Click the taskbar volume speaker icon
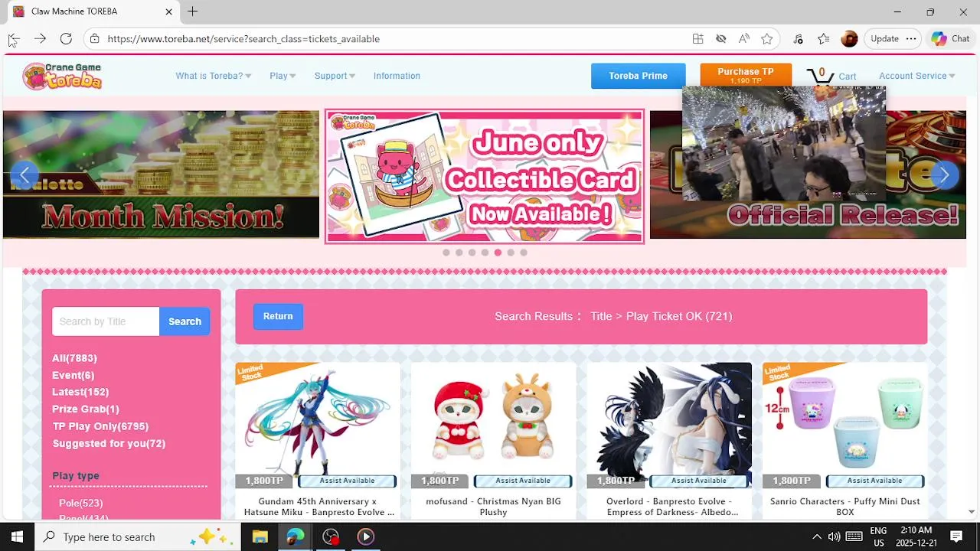Screen dimensions: 980x551 834,536
